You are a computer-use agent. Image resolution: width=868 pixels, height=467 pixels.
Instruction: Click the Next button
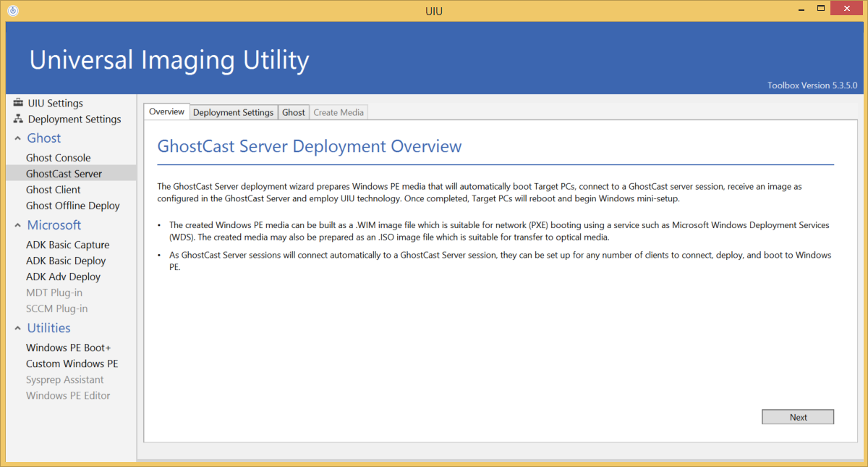798,417
